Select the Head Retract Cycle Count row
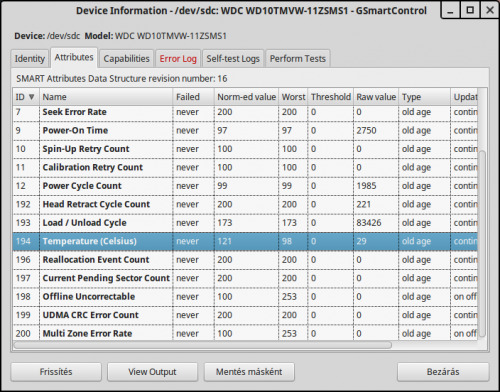500x392 pixels. coord(245,204)
